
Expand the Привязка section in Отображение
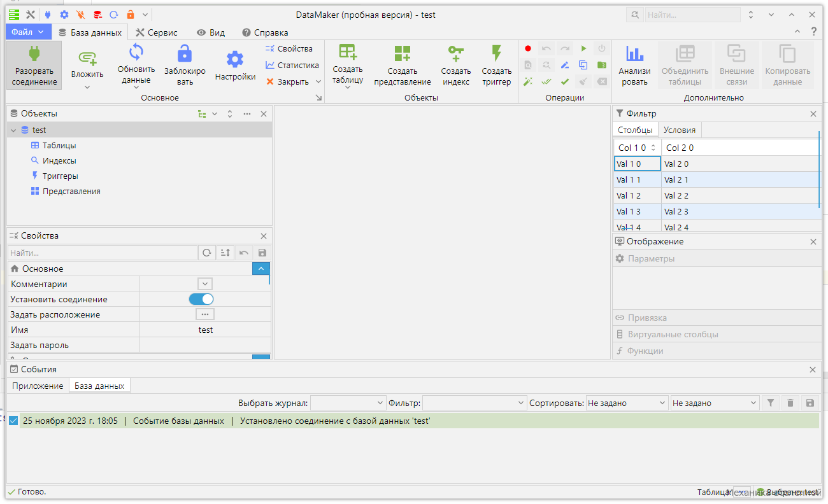pyautogui.click(x=717, y=318)
